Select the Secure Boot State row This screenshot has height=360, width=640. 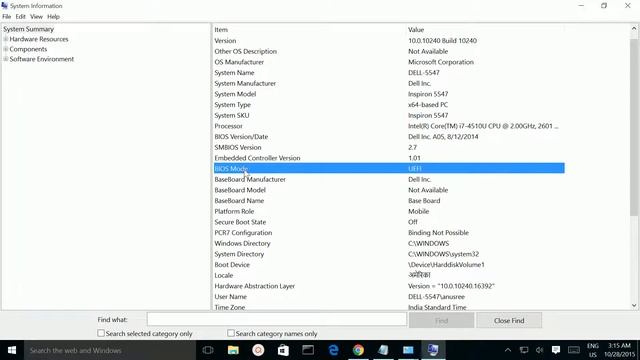(x=389, y=222)
